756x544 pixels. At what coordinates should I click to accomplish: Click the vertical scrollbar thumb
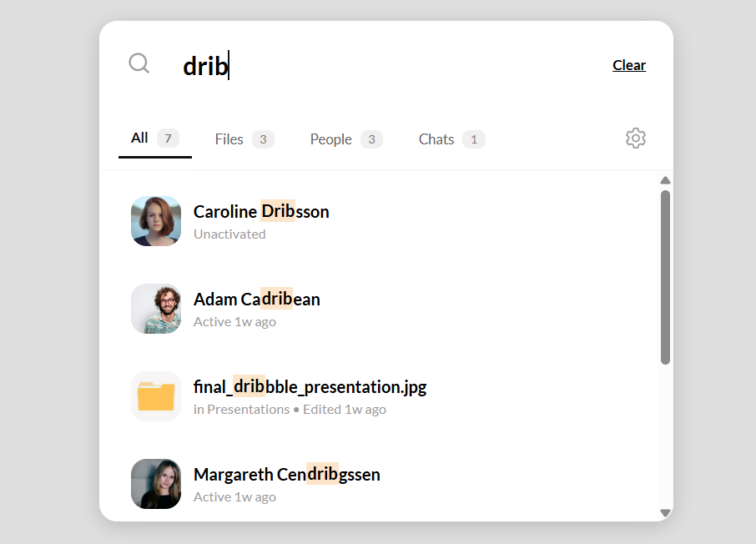pyautogui.click(x=665, y=277)
